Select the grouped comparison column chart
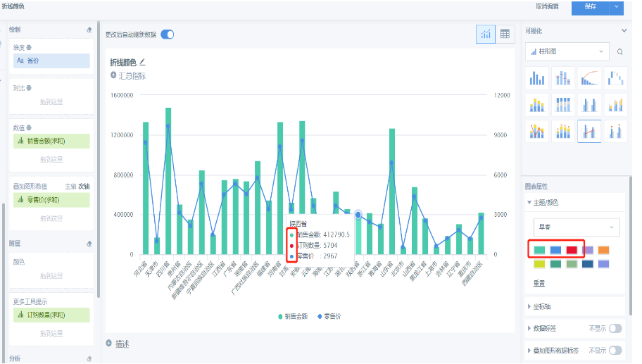 point(589,105)
